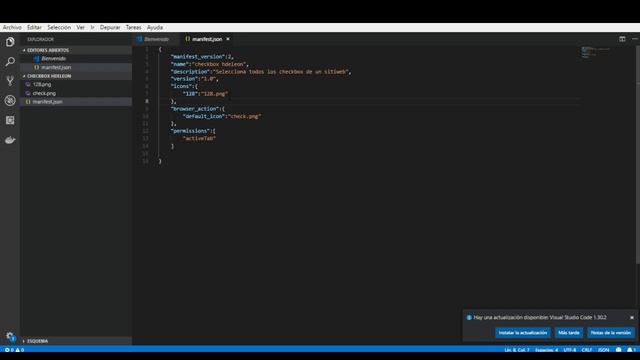This screenshot has width=640, height=360.
Task: Click the feedback smiley in status bar
Action: [x=618, y=350]
